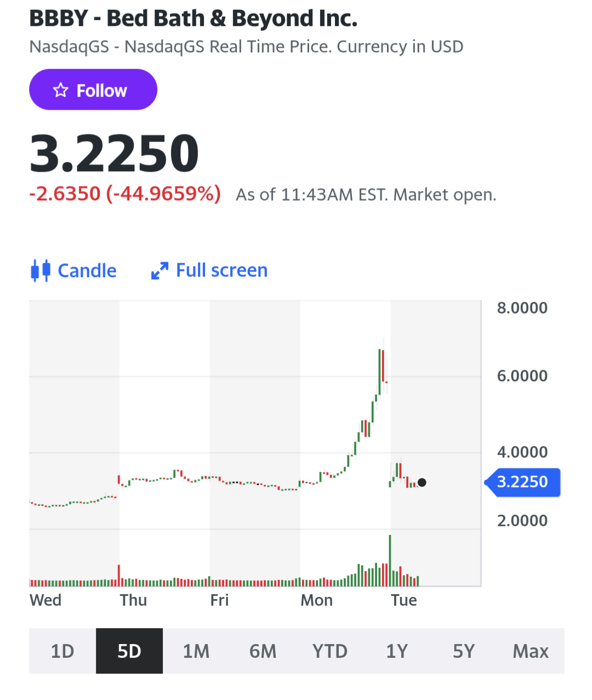Open chart in Full screen
The width and height of the screenshot is (592, 700).
209,270
